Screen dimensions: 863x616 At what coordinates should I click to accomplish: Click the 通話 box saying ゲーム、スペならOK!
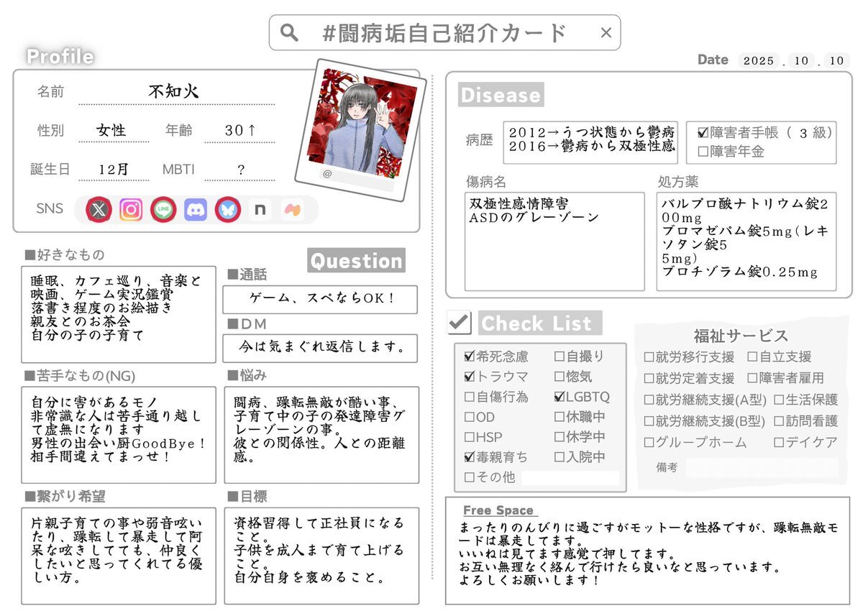point(320,300)
